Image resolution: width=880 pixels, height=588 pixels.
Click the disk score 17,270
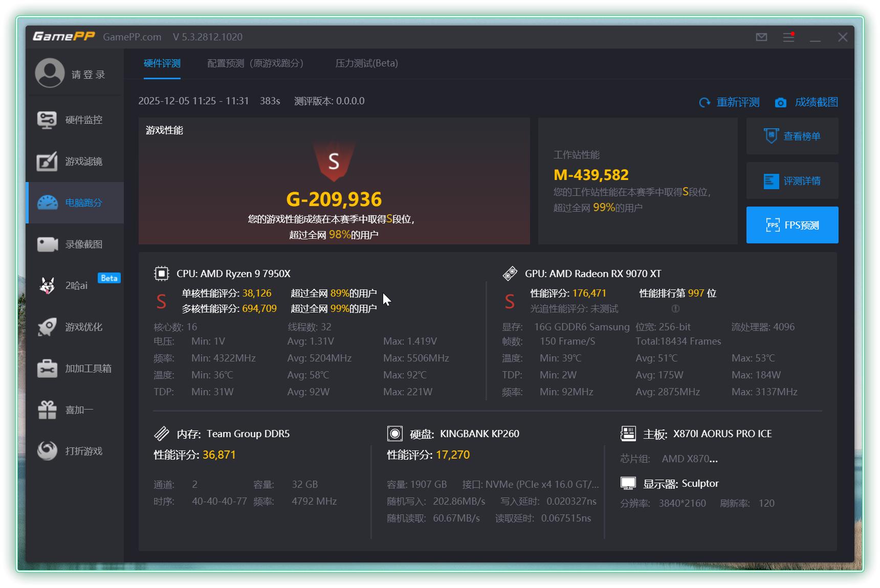(x=453, y=455)
